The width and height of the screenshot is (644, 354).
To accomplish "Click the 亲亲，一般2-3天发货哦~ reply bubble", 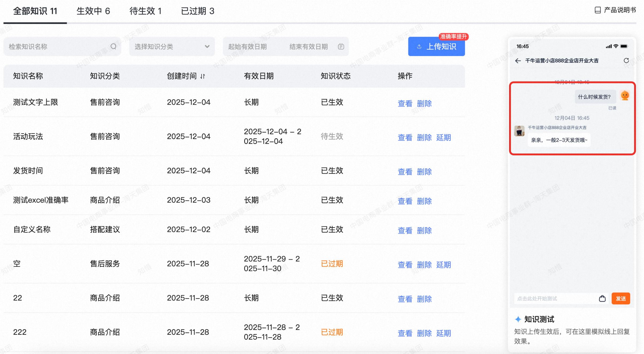I will (x=559, y=140).
